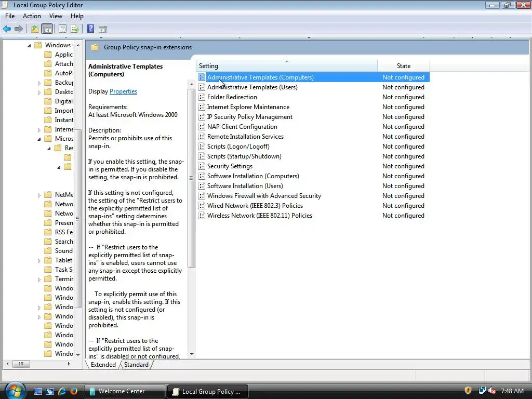Viewport: 532px width, 399px height.
Task: Select the Attach folder in tree
Action: pos(64,64)
